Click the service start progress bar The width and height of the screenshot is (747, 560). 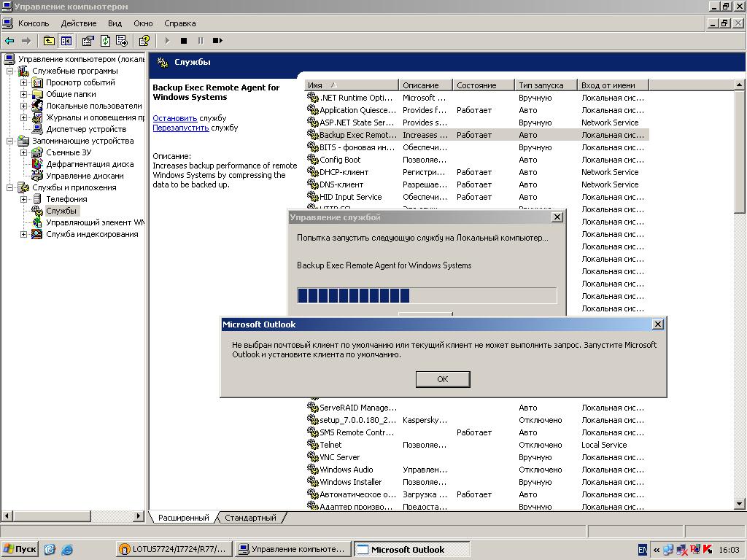click(427, 295)
